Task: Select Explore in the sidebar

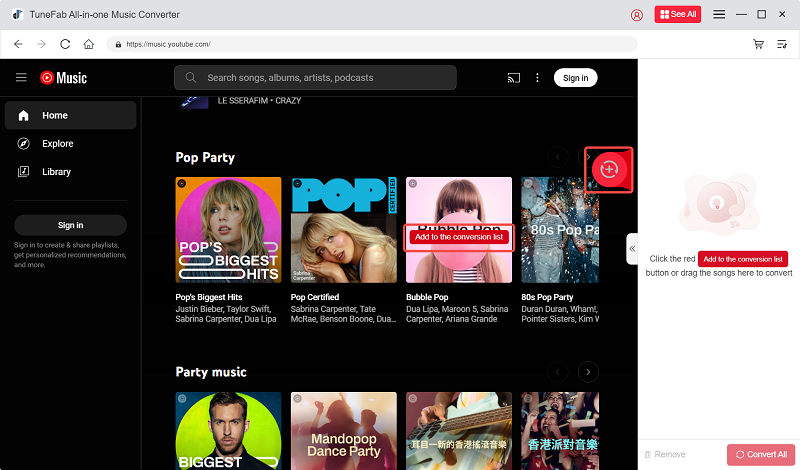Action: click(70, 143)
